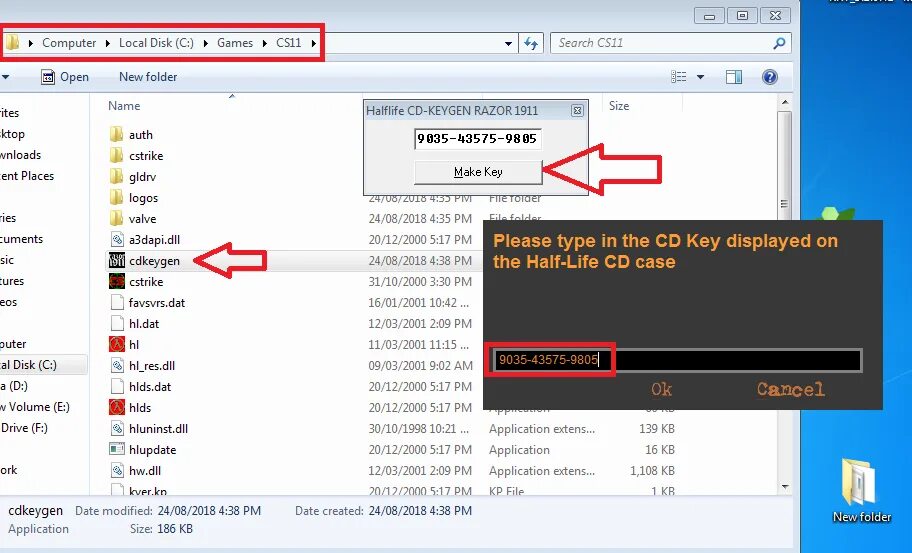This screenshot has width=912, height=553.
Task: Refresh the CS11 folder view
Action: tap(530, 43)
